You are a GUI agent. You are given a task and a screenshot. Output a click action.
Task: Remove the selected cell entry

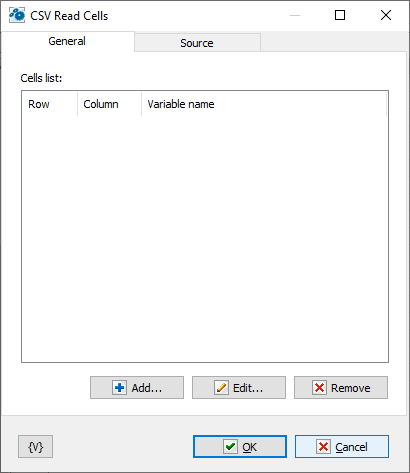click(341, 388)
